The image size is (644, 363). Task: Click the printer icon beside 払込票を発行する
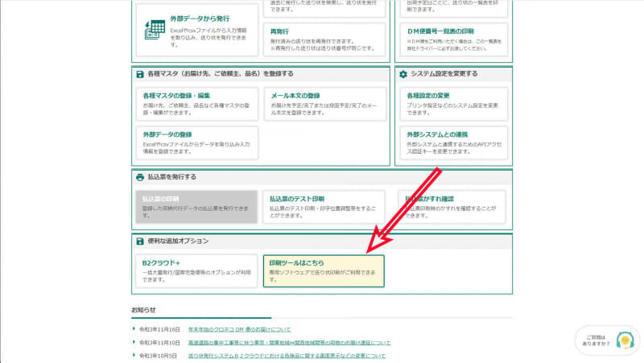[140, 177]
